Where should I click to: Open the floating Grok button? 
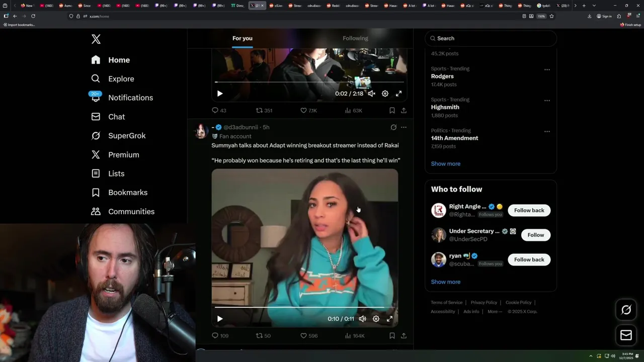(x=626, y=310)
